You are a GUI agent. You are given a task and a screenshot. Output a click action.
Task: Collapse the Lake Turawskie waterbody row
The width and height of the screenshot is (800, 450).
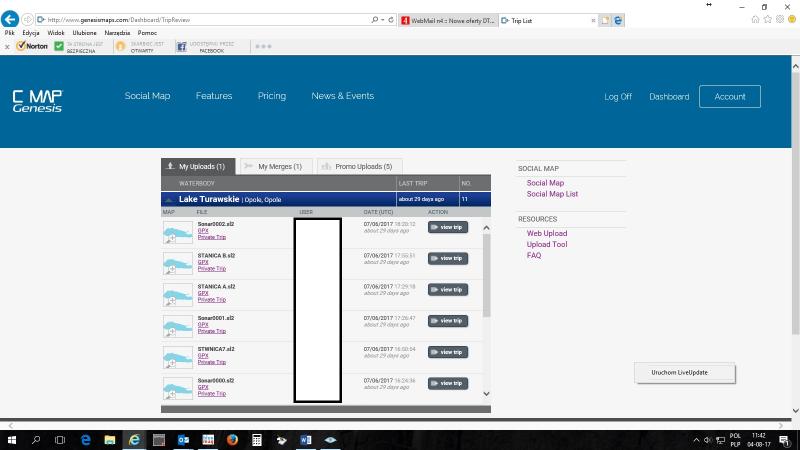pyautogui.click(x=169, y=200)
